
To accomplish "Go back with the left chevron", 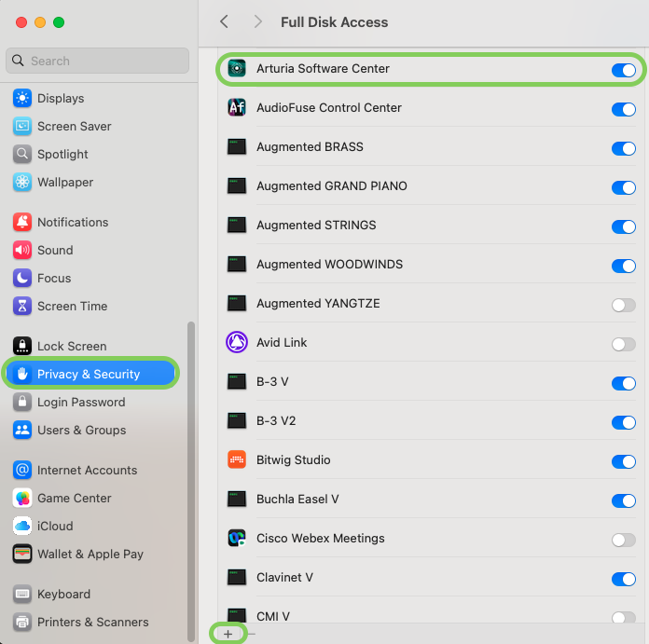I will pos(224,21).
